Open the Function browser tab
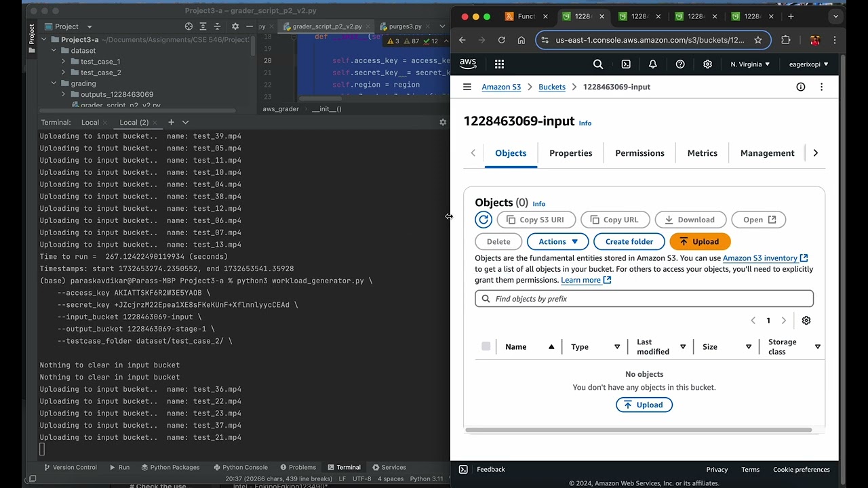 tap(526, 16)
